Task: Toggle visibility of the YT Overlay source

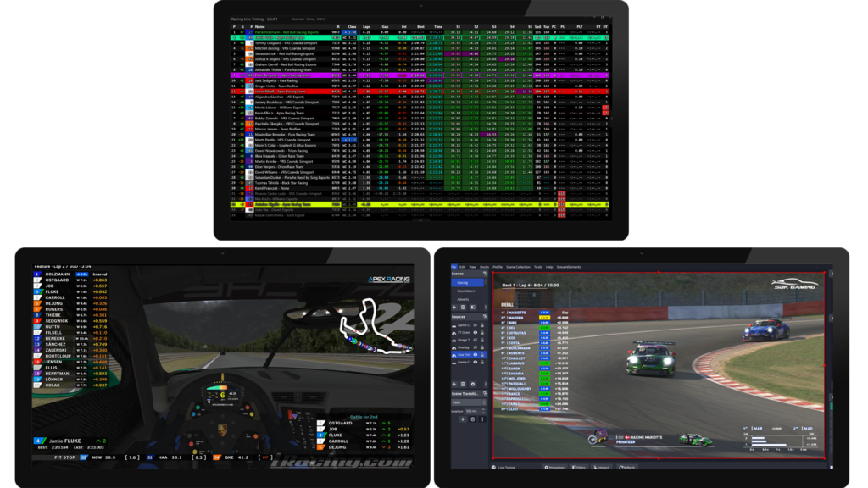Action: tap(476, 331)
